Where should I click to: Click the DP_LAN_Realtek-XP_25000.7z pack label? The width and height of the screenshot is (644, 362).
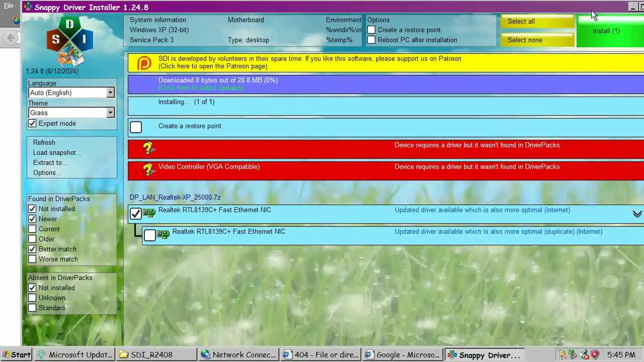pos(175,197)
